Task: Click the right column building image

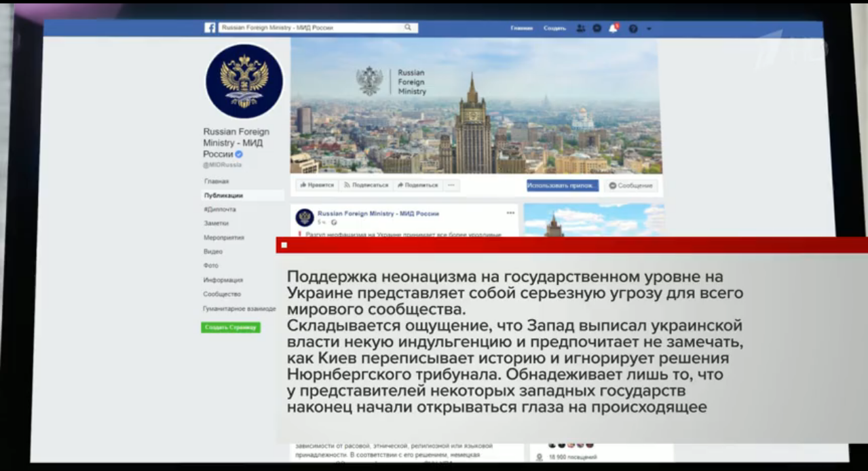Action: click(x=594, y=220)
